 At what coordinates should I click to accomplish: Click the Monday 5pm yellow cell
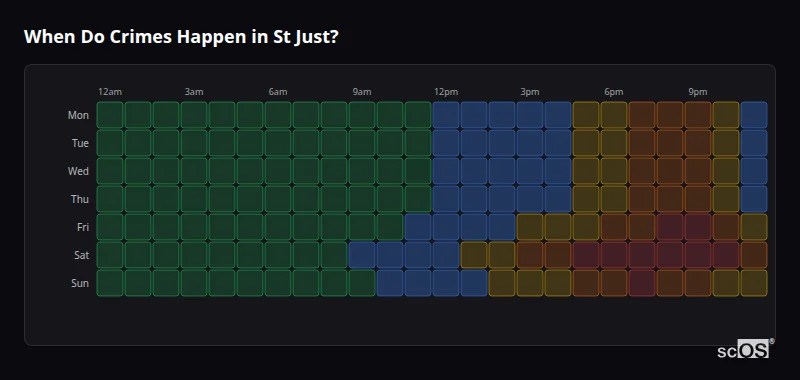pos(586,115)
